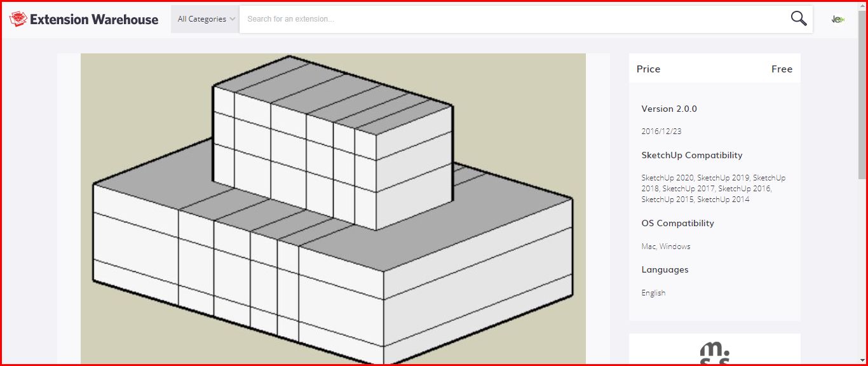This screenshot has height=366, width=868.
Task: Click the Extension Warehouse logo
Action: point(83,19)
